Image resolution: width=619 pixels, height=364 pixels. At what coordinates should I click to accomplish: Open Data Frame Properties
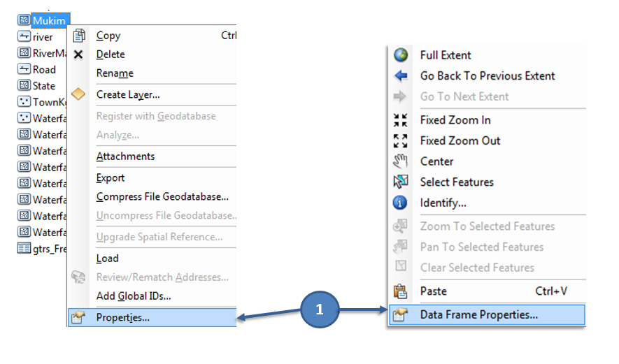point(478,314)
